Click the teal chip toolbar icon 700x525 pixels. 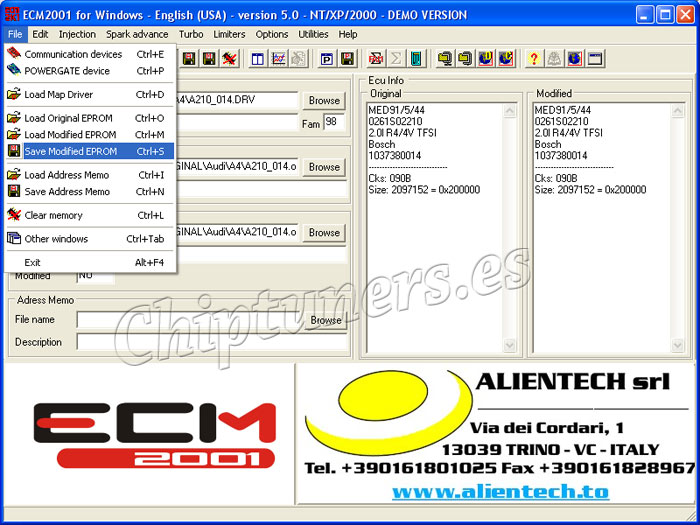pyautogui.click(x=416, y=58)
